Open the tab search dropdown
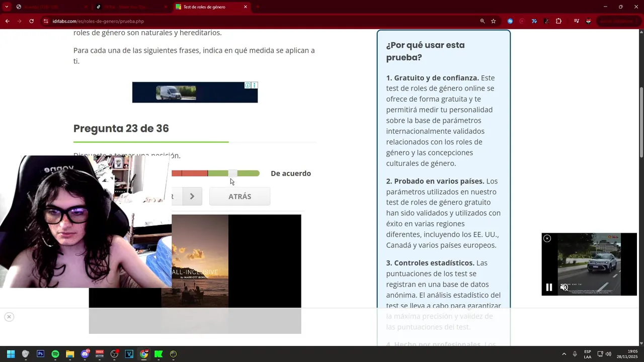The height and width of the screenshot is (362, 644). 7,7
